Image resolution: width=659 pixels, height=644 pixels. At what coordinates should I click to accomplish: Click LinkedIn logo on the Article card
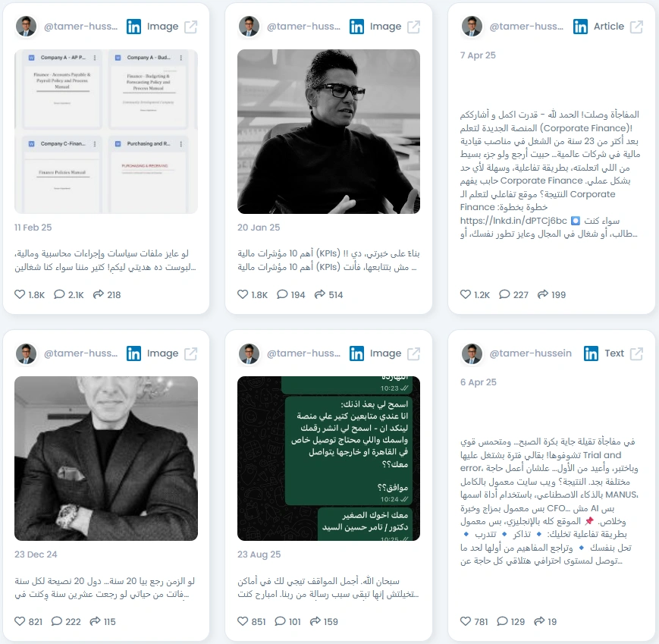[580, 27]
